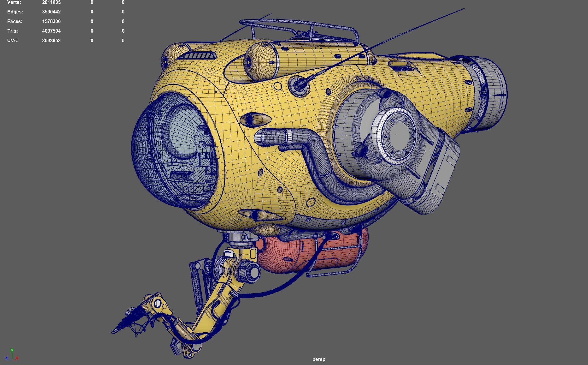Screen dimensions: 588x365
Task: Click the persp camera name label
Action: [x=319, y=359]
